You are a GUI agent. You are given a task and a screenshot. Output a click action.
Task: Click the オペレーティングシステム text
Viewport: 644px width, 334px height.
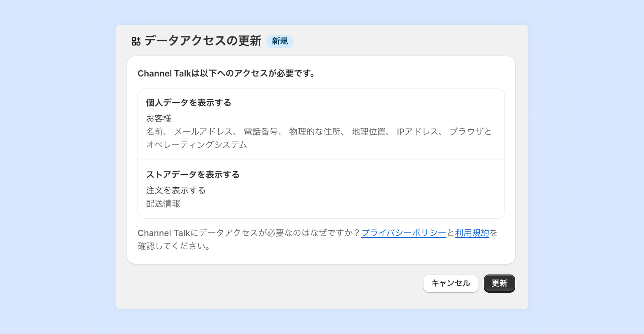(x=197, y=145)
